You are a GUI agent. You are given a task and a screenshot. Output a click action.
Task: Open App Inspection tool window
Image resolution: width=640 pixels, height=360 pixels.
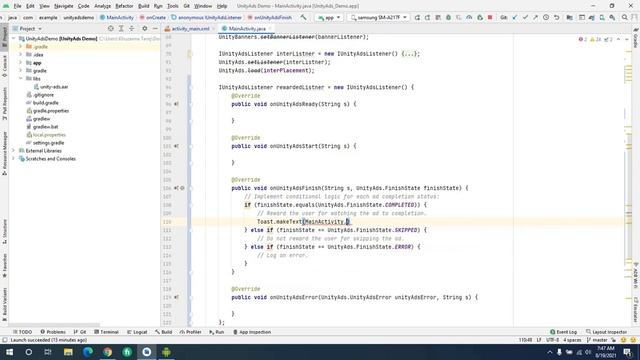coord(252,332)
